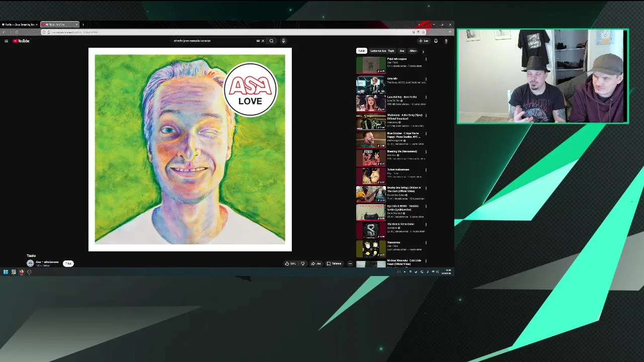Viewport: 644px width, 362px height.
Task: Click the Asa LOVE album cover player
Action: pyautogui.click(x=190, y=149)
